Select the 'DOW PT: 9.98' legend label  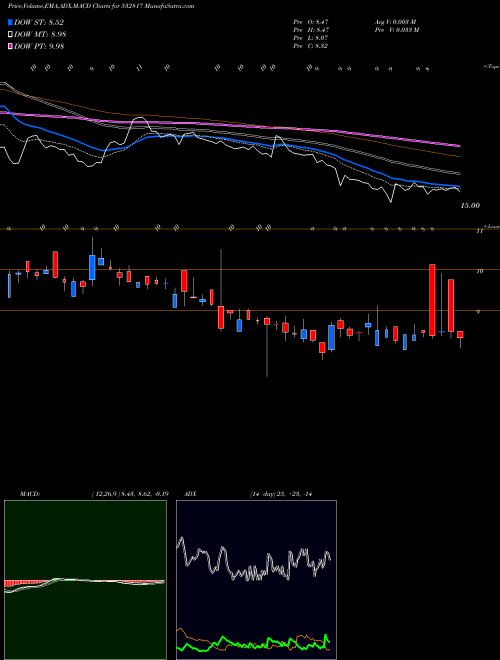point(39,46)
